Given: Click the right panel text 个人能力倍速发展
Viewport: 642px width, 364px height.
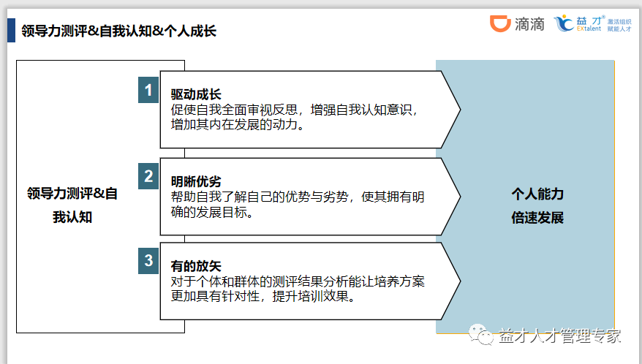Looking at the screenshot, I should 537,205.
